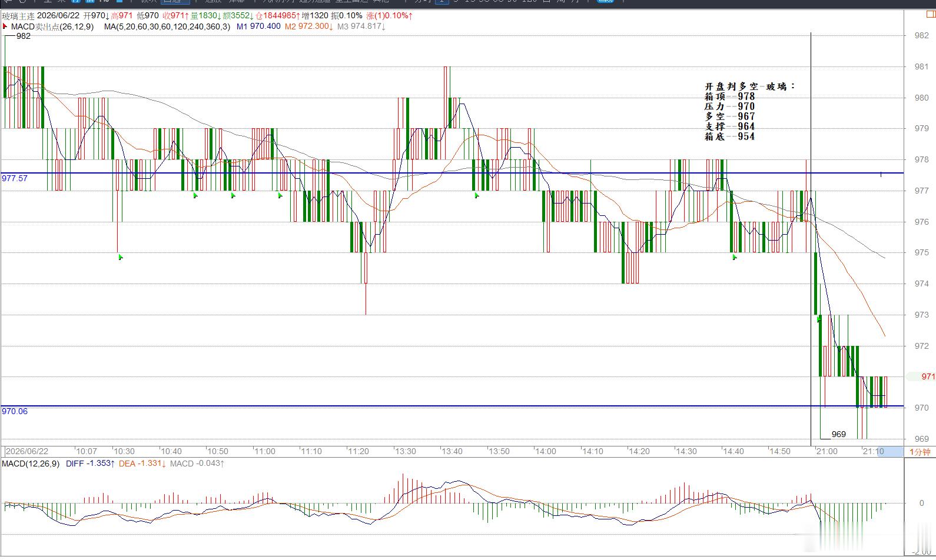Open the MACD卖出点(26,12,9) indicator label
936x560 pixels.
click(52, 26)
